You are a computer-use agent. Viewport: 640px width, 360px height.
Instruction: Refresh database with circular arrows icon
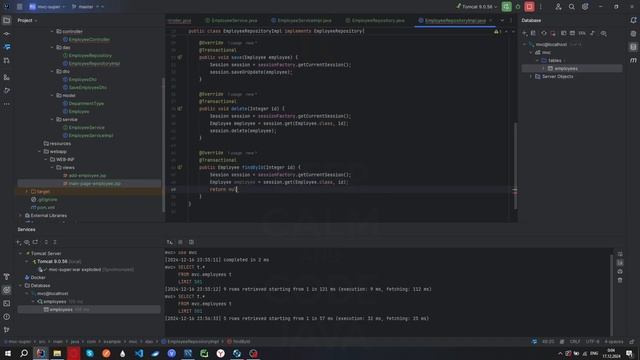tap(544, 33)
